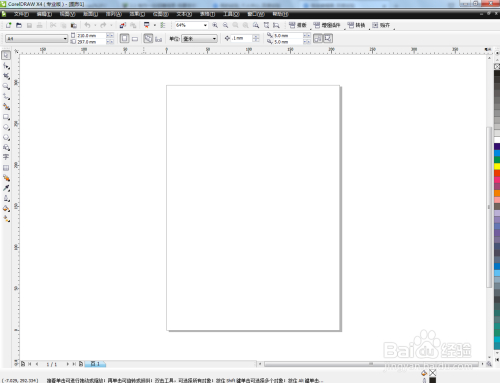Open the File menu
The height and width of the screenshot is (383, 500).
21,14
